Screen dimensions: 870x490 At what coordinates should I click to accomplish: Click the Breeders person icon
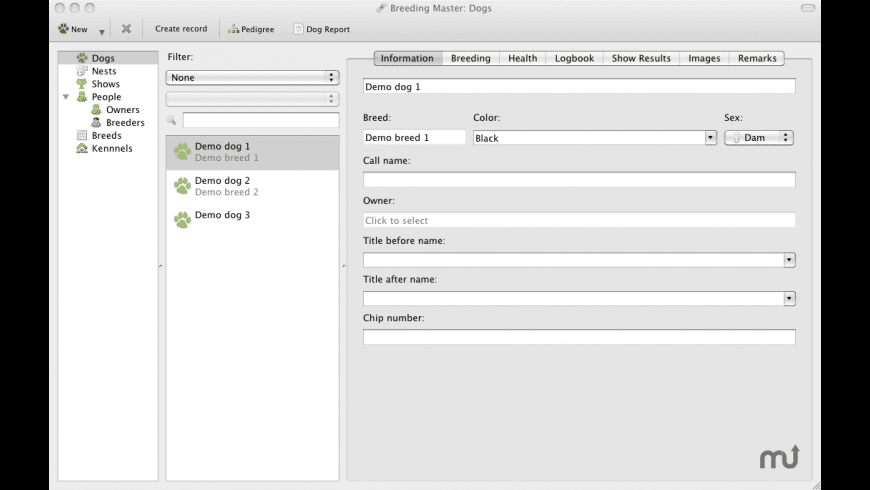97,123
